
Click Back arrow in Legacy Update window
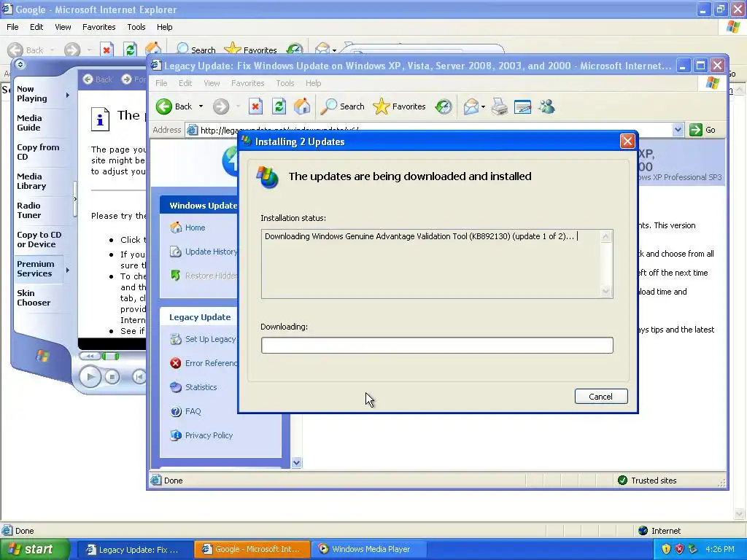tap(164, 106)
